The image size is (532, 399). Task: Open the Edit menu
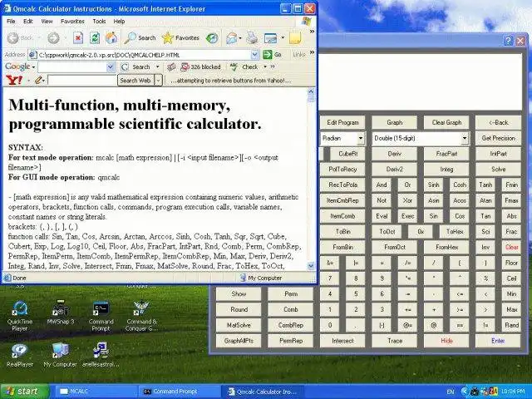pyautogui.click(x=27, y=21)
